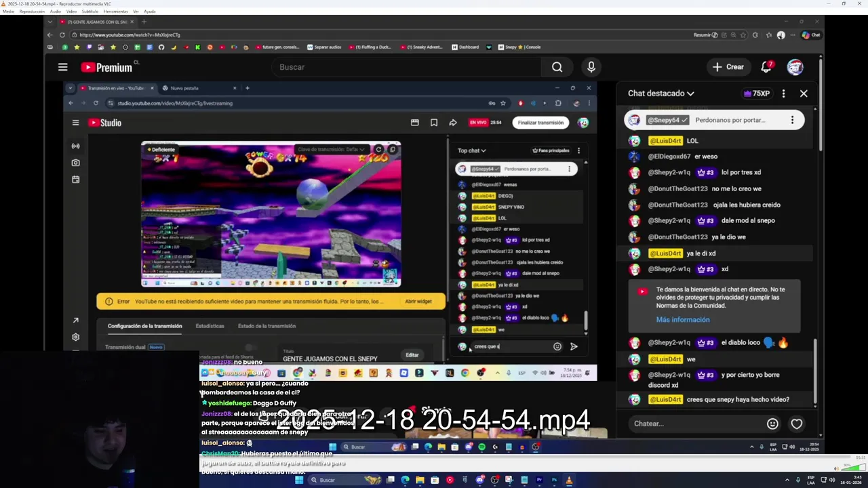
Task: Switch to Configuración de la transmisión tab
Action: [x=144, y=326]
